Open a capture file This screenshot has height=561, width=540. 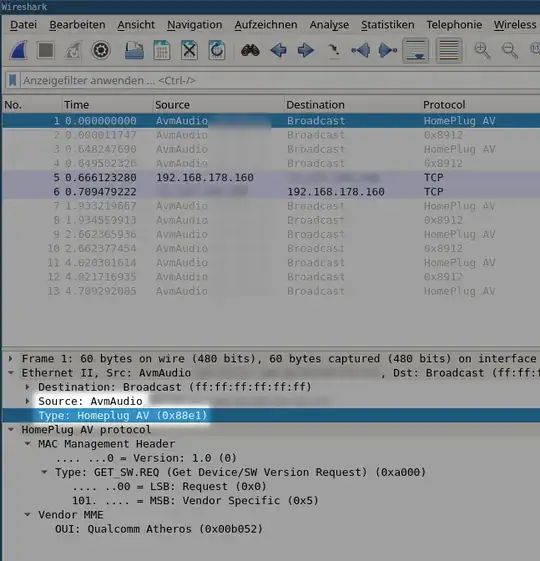click(x=134, y=50)
